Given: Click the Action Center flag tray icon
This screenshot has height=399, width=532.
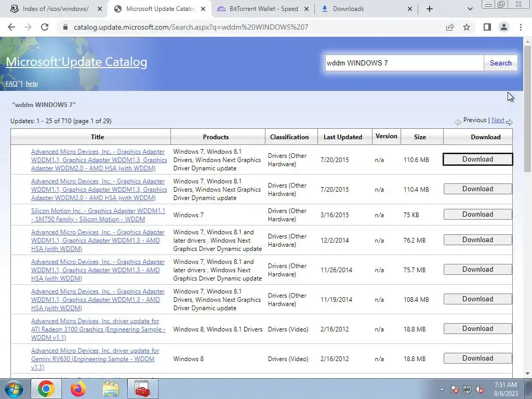Looking at the screenshot, I should tap(455, 389).
